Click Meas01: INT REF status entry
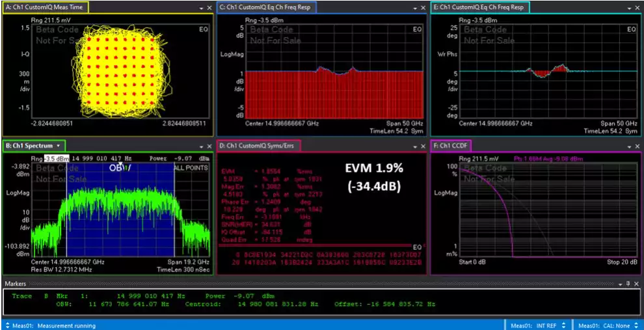The image size is (644, 330). 534,325
